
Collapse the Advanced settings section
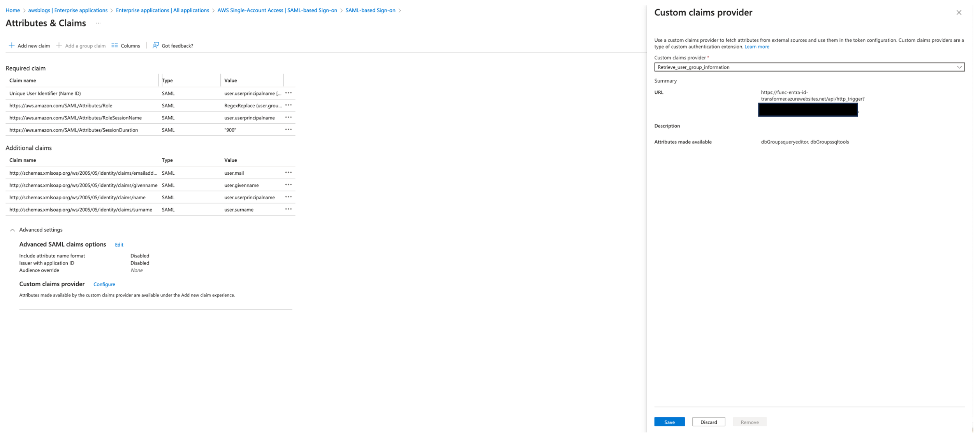tap(12, 230)
